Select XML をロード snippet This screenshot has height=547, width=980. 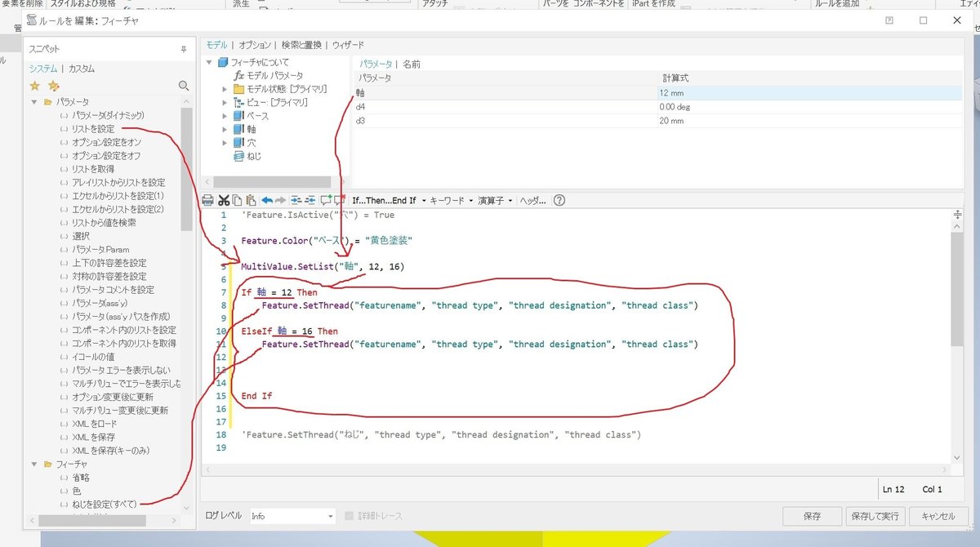click(94, 424)
